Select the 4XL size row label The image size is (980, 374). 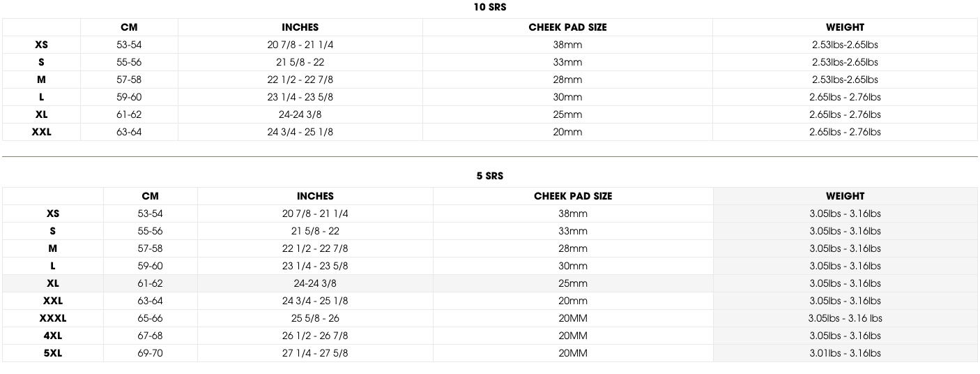(x=53, y=336)
